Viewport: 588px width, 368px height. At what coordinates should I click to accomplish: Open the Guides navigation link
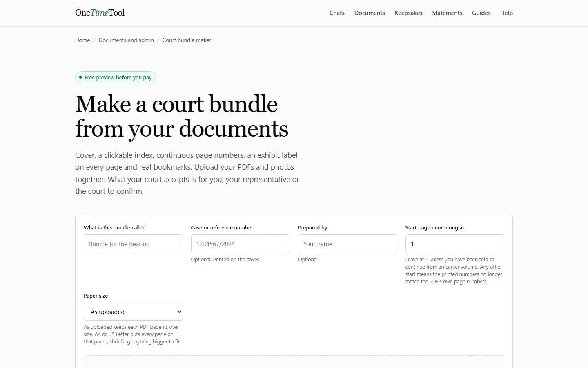tap(481, 13)
